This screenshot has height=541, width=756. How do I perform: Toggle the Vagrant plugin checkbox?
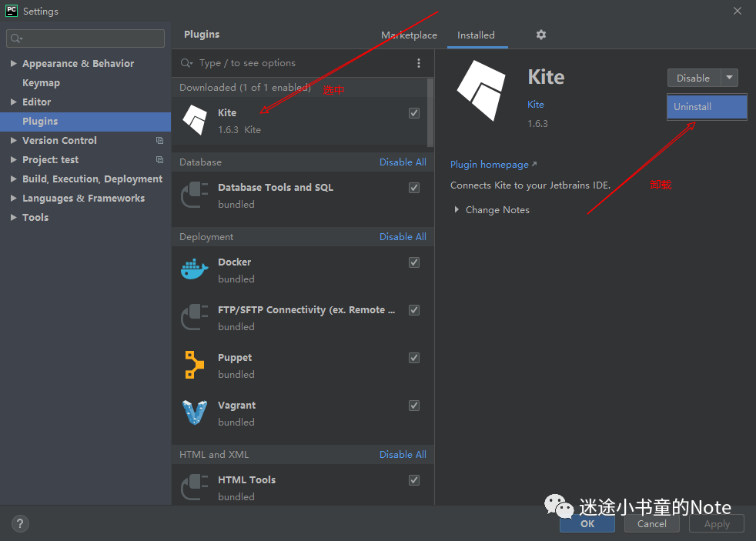coord(414,406)
